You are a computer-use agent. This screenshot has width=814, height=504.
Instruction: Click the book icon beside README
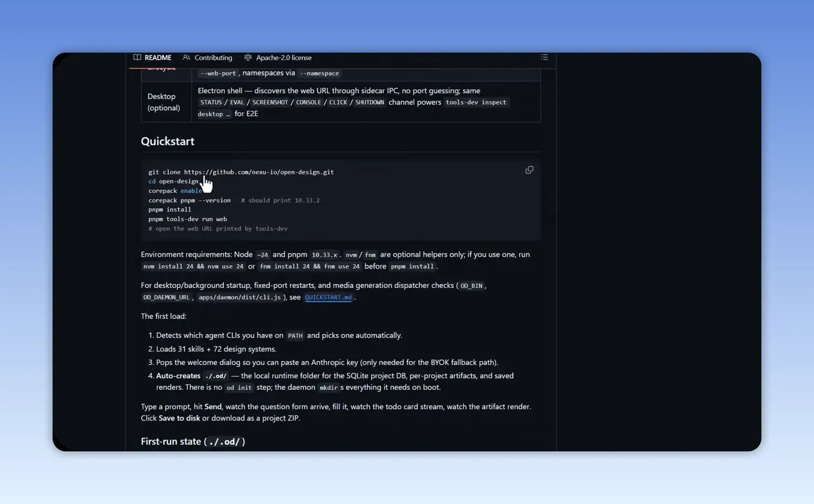coord(137,58)
